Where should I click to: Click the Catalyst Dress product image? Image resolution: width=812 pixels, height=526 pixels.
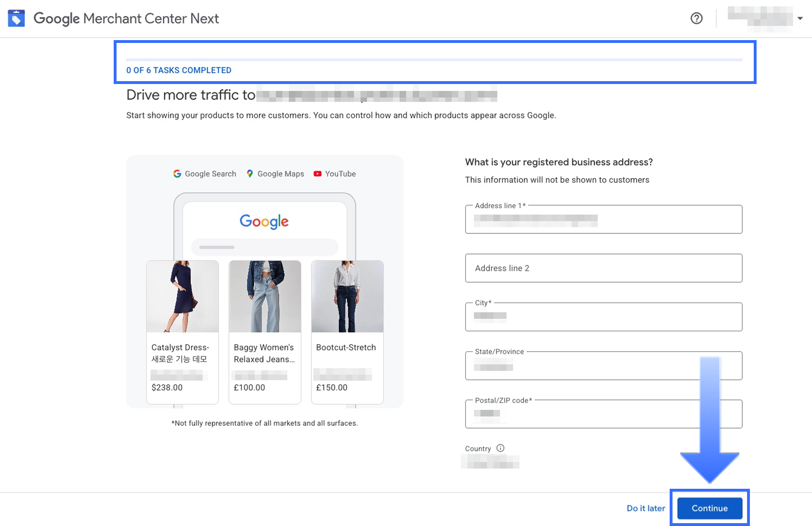pyautogui.click(x=182, y=296)
